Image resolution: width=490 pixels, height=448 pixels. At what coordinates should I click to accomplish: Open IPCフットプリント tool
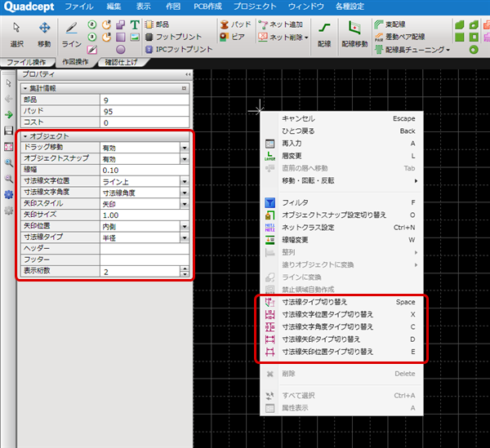point(179,49)
